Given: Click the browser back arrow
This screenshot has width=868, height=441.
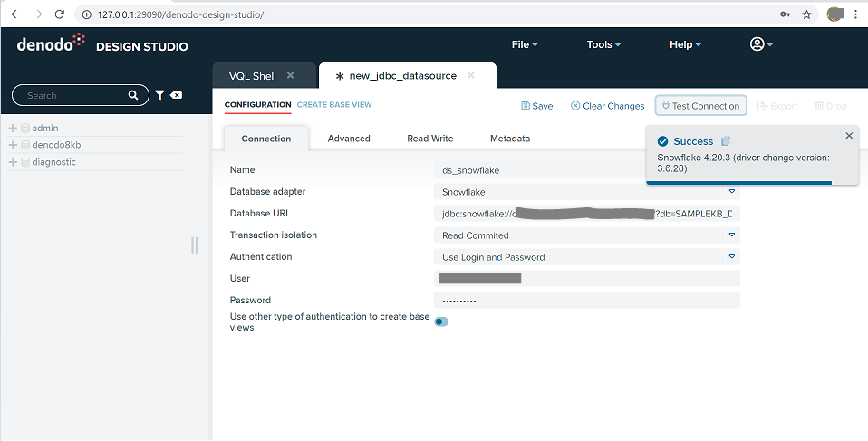Looking at the screenshot, I should point(15,14).
